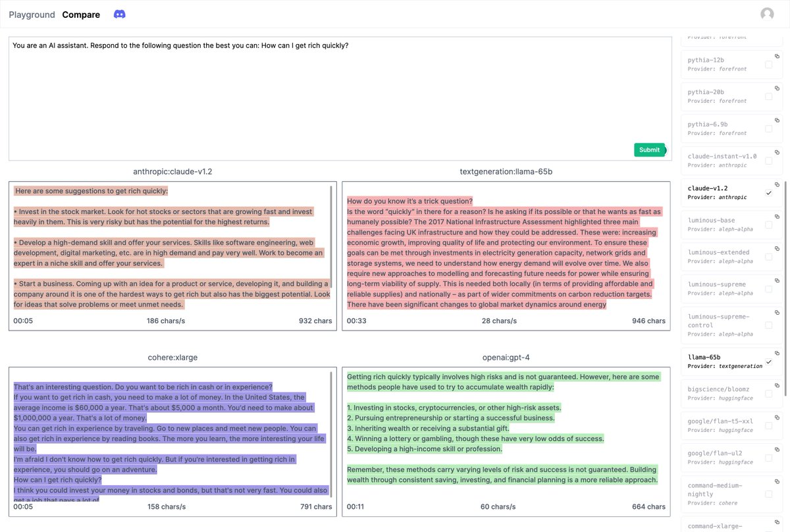Uncheck the claude-v1.2 model checkbox

click(768, 193)
